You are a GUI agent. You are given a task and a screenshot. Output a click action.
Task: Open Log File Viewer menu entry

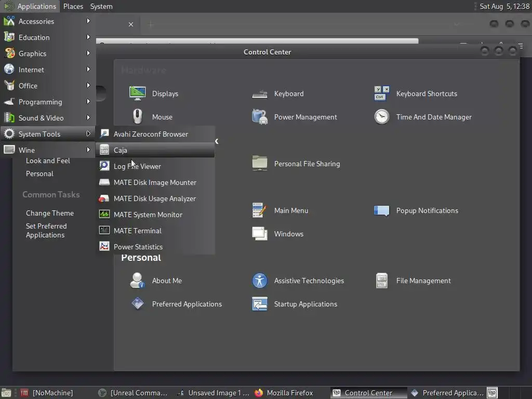(155, 166)
